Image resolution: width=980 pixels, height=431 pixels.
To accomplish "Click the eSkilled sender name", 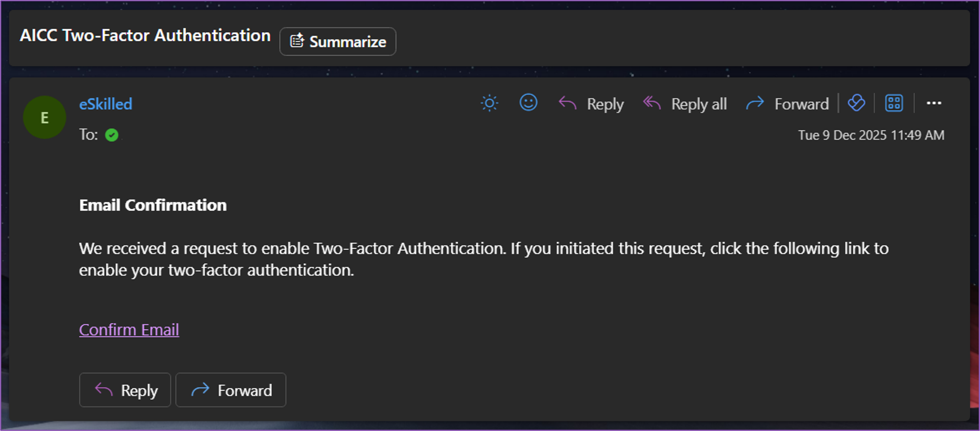I will [106, 104].
